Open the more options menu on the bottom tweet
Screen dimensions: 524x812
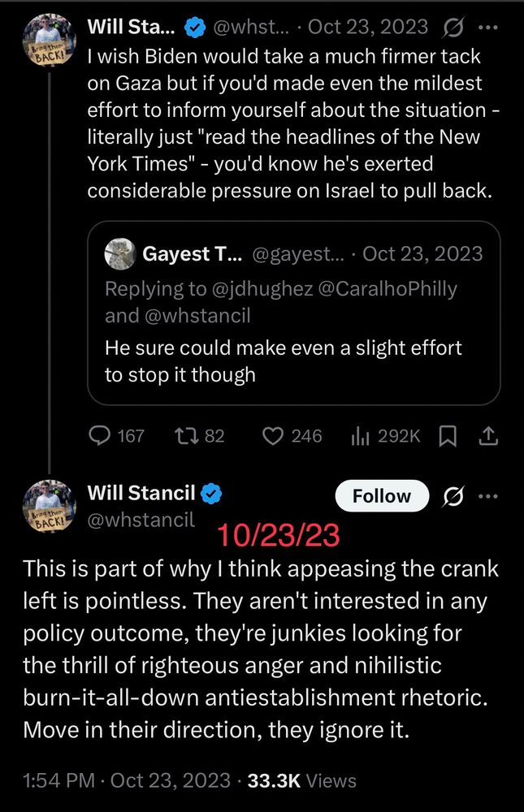coord(488,495)
